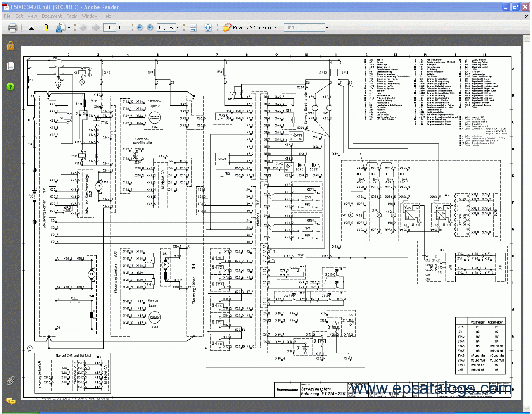Click the hide toolbars up-arrow icon
This screenshot has width=532, height=414.
[31, 28]
